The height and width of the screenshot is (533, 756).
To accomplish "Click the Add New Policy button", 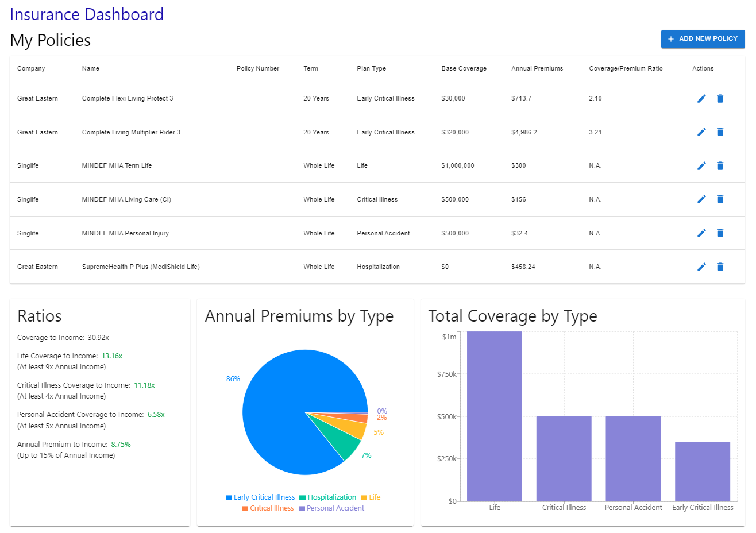I will point(703,39).
